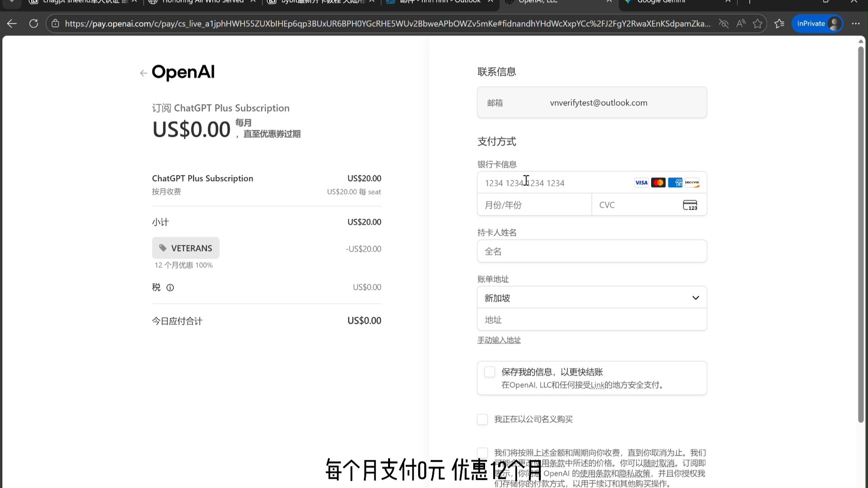Screen dimensions: 868x488
Task: Reload the page with the refresh icon
Action: 33,23
